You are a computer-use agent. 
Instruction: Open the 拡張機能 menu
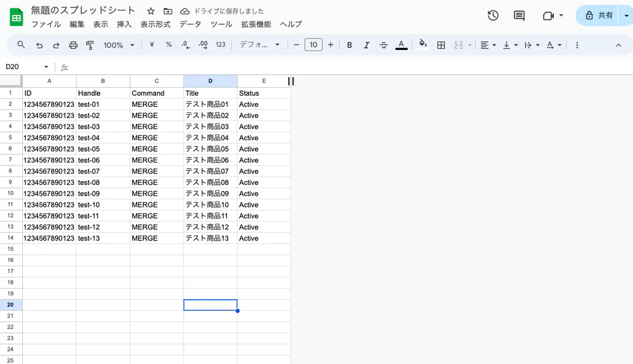pyautogui.click(x=256, y=24)
